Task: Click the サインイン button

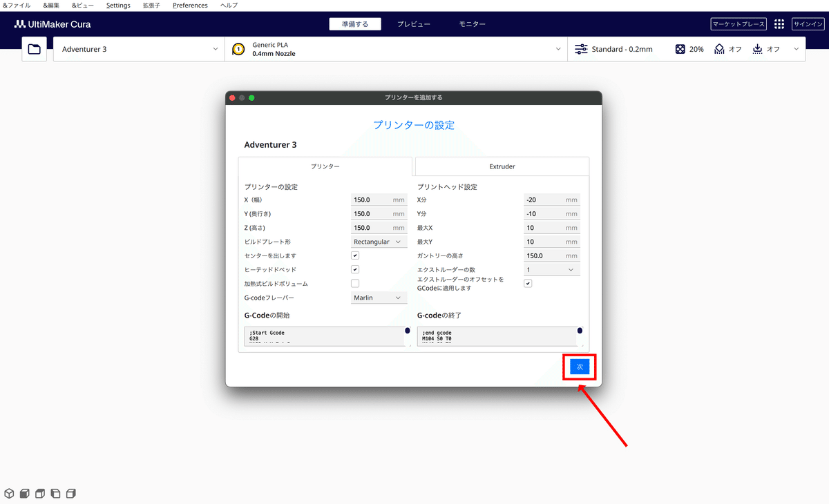Action: tap(808, 24)
